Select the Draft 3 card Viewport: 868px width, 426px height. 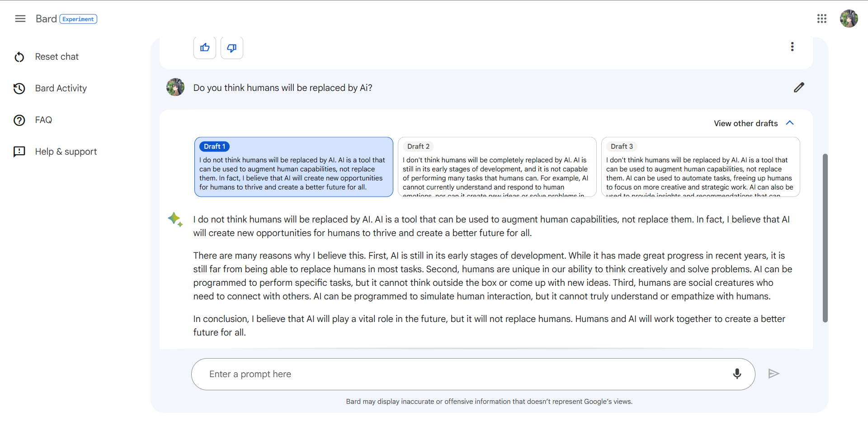[701, 167]
